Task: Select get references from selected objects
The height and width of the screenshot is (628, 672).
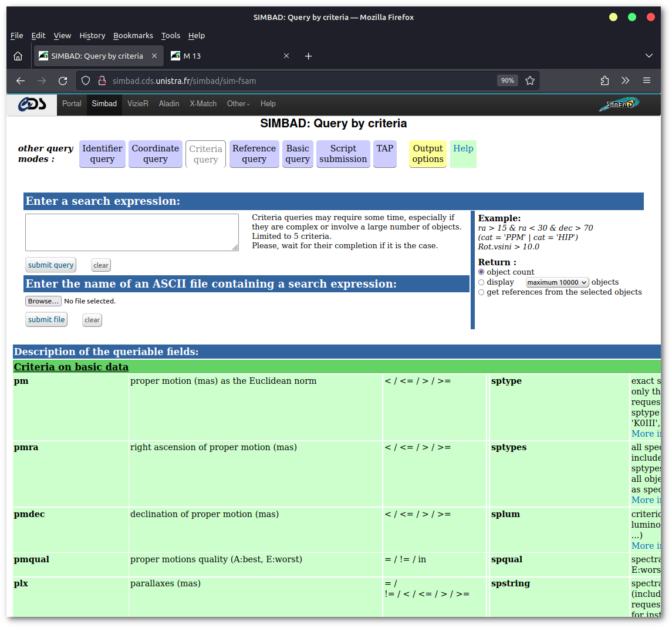Action: pos(481,292)
